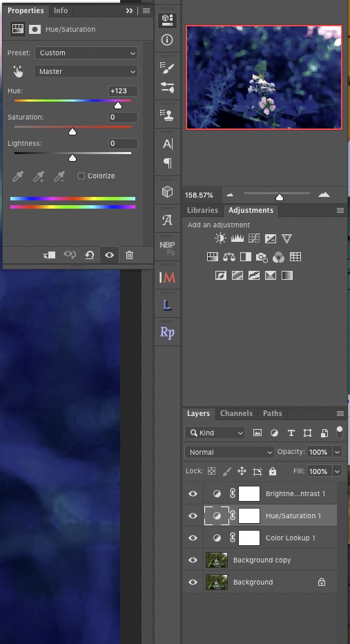Click the Hue value input field
The width and height of the screenshot is (350, 644).
(123, 91)
